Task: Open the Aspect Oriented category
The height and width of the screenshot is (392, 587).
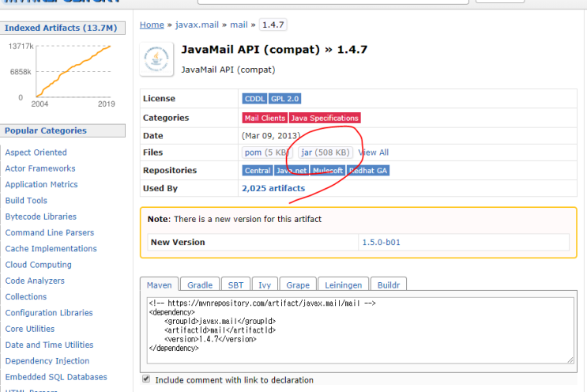Action: [36, 152]
